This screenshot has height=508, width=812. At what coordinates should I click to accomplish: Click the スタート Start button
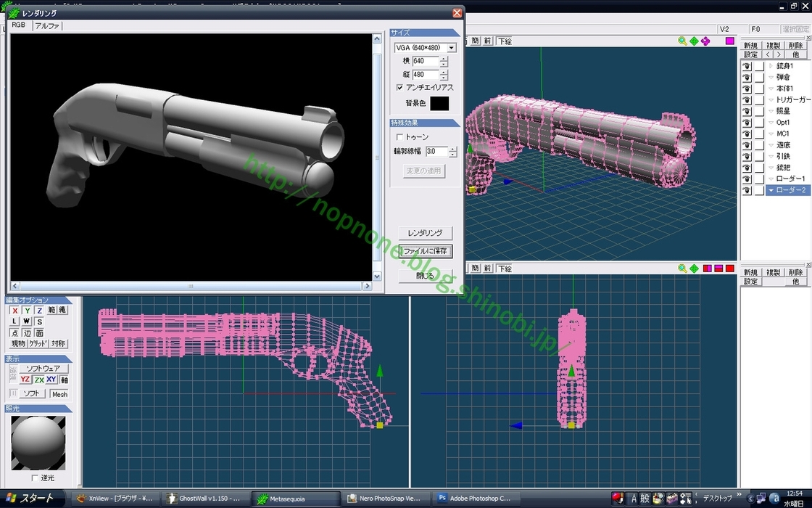(30, 499)
